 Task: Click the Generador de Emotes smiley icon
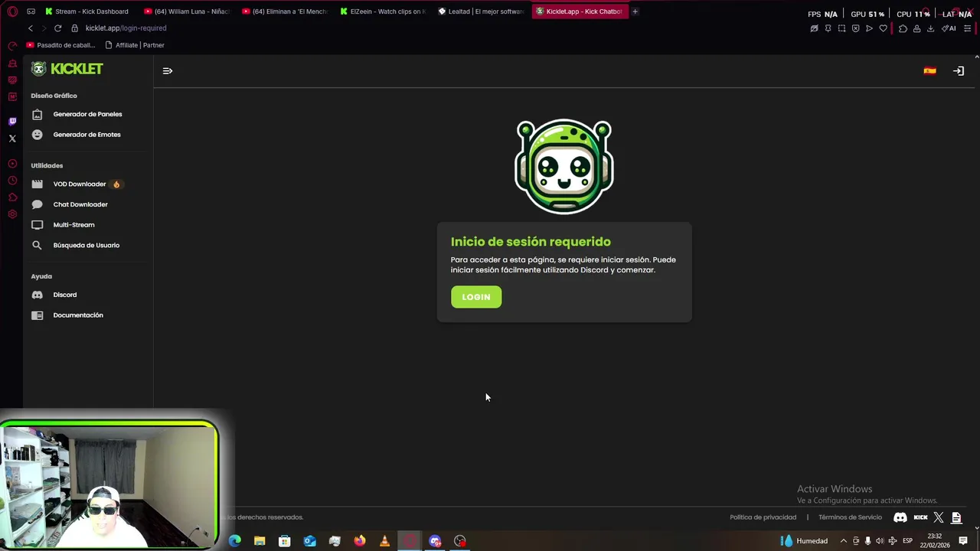(x=37, y=135)
